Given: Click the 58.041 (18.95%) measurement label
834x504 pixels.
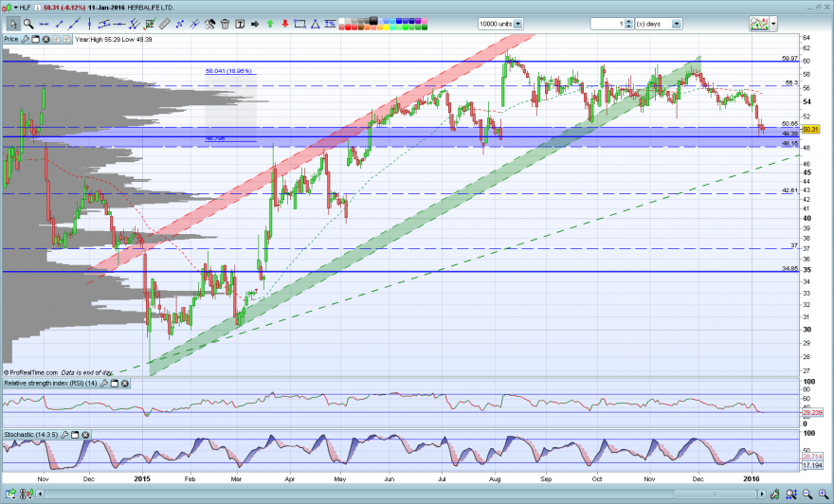Looking at the screenshot, I should pyautogui.click(x=228, y=71).
